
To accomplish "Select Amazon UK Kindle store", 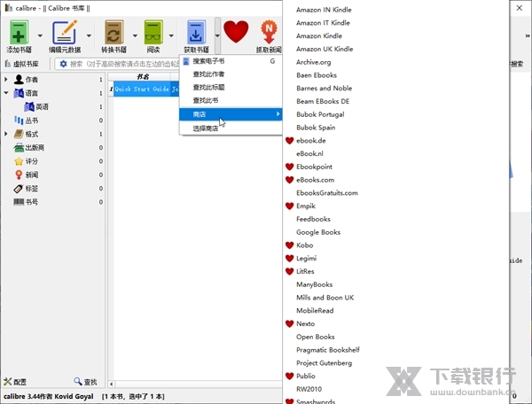I will click(x=325, y=49).
